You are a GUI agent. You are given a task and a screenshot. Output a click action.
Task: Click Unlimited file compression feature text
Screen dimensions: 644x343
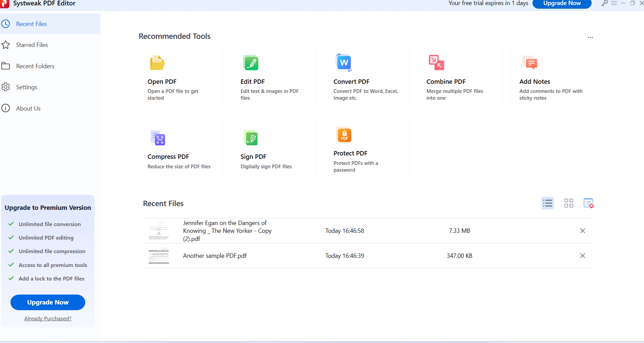pyautogui.click(x=52, y=251)
